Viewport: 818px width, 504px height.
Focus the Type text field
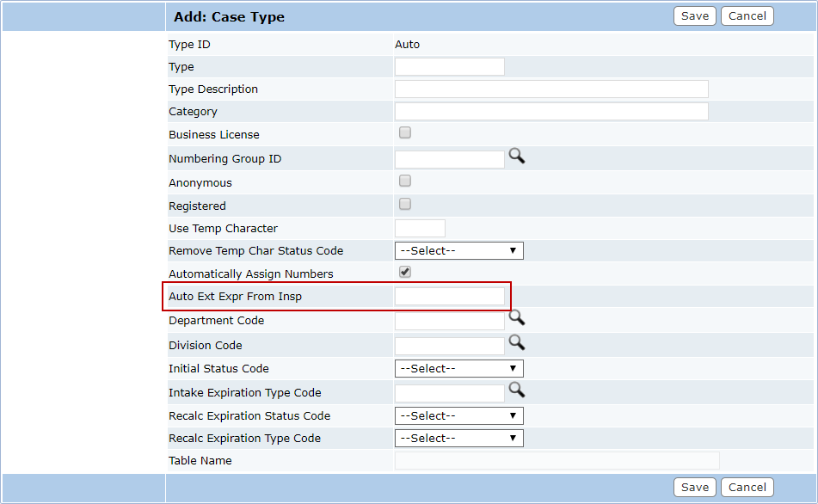click(449, 67)
